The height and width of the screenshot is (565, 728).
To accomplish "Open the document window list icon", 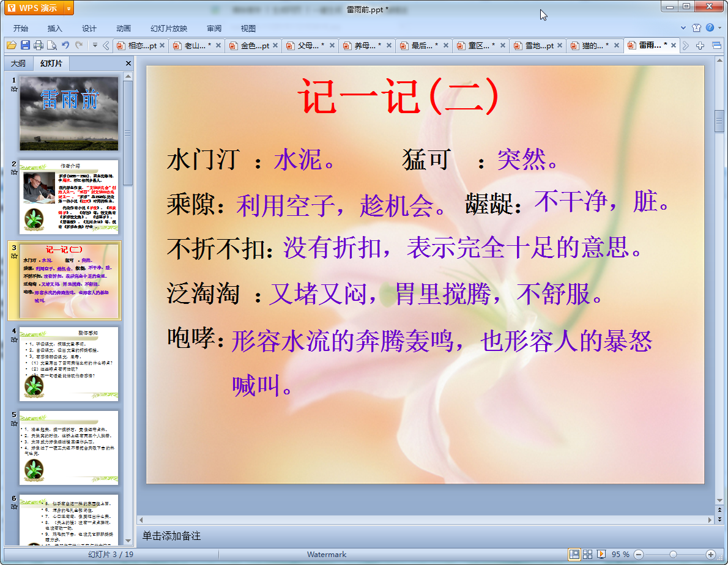I will (x=717, y=45).
